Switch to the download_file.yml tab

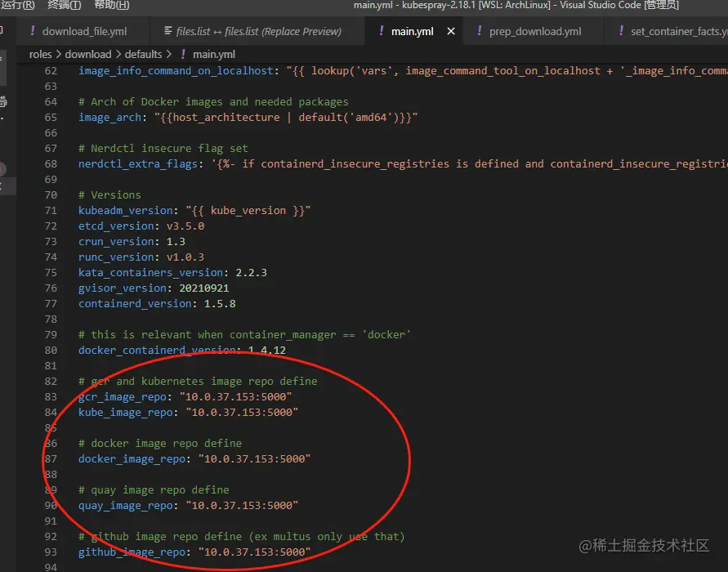coord(84,31)
